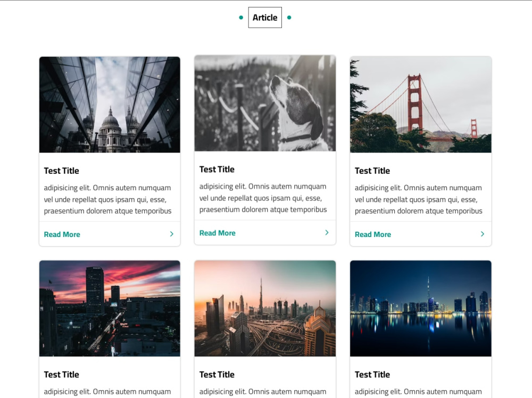
Task: Click description text under pink sunset card
Action: click(107, 392)
